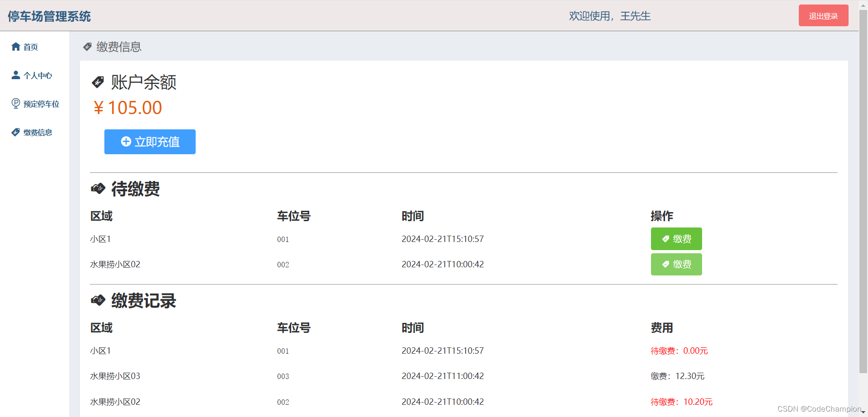Click 待缴费：10.20元 fee entry
Viewport: 868px width, 417px height.
(681, 402)
